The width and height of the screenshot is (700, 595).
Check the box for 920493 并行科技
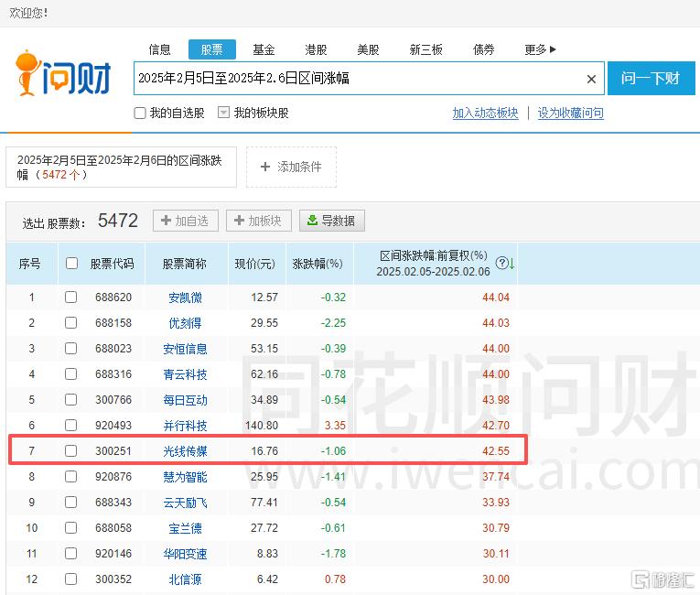coord(71,426)
